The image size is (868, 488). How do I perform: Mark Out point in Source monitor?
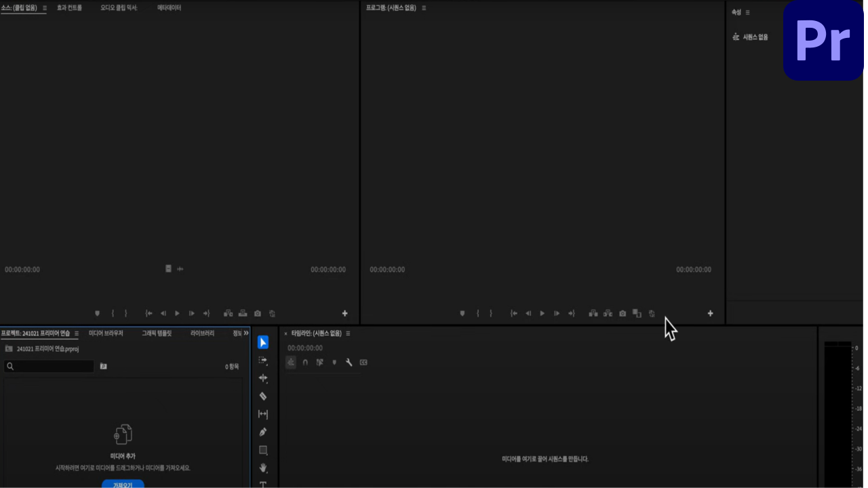click(125, 313)
